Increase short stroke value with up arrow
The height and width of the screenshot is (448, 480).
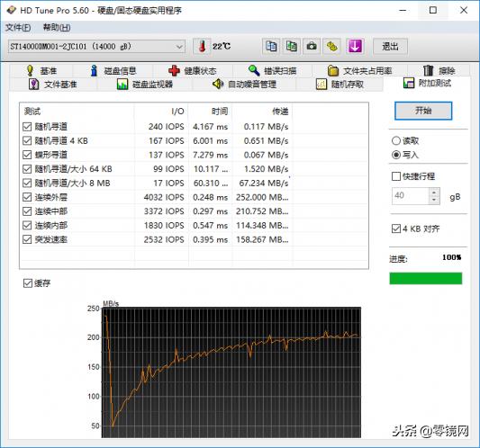pos(434,192)
